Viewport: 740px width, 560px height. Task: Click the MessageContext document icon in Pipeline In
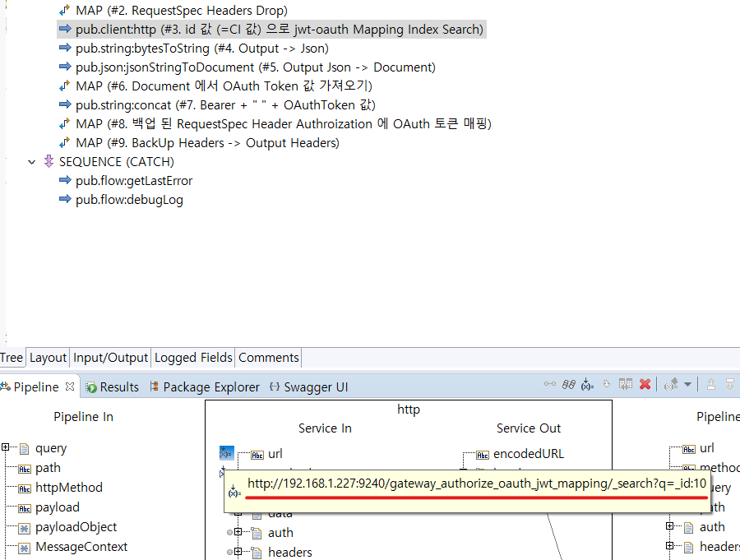[x=24, y=547]
